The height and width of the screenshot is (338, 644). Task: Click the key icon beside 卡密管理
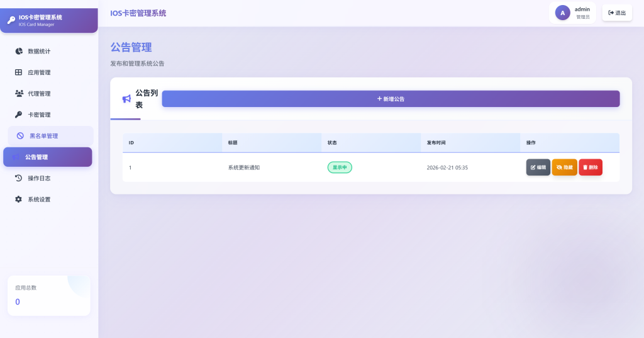point(19,115)
